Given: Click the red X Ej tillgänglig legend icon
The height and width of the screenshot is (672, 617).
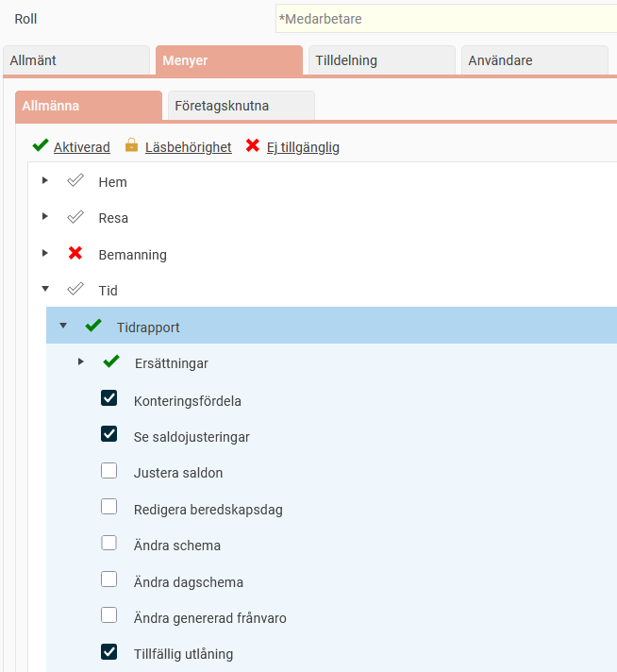Looking at the screenshot, I should (x=252, y=146).
